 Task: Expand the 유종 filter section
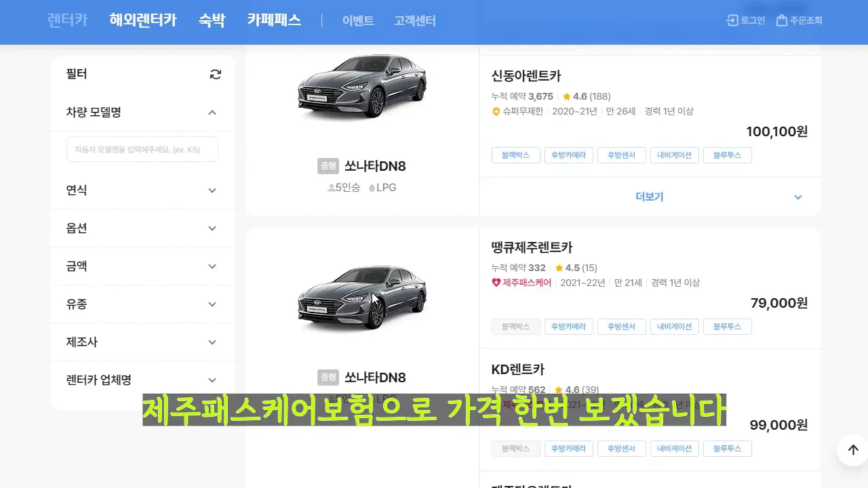212,304
